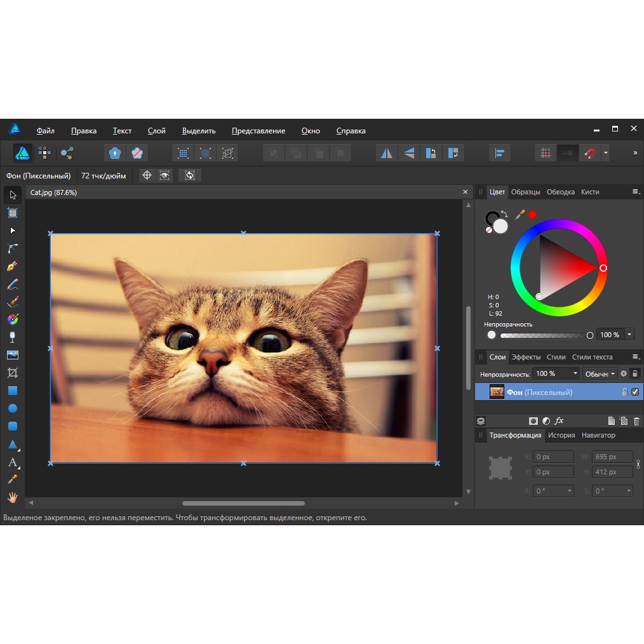Select the Hand view tool
644x644 pixels.
point(12,497)
